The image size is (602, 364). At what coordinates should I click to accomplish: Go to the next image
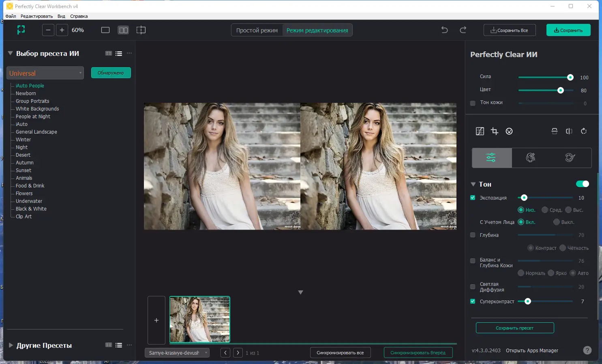(x=238, y=353)
